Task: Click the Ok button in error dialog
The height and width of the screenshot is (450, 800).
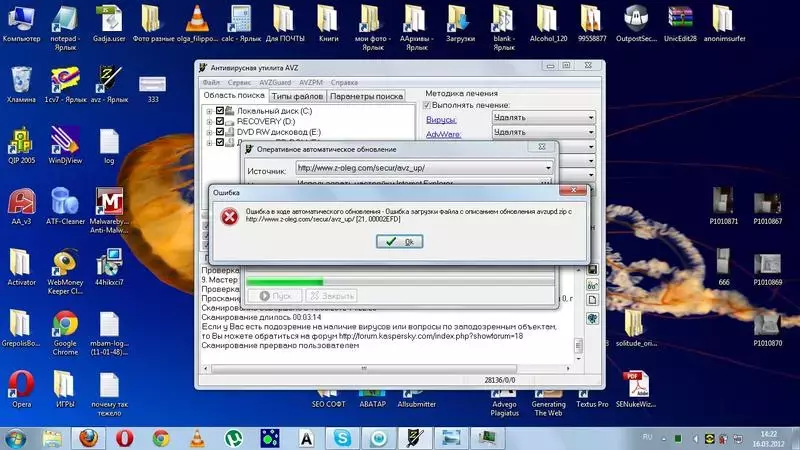Action: click(x=399, y=241)
